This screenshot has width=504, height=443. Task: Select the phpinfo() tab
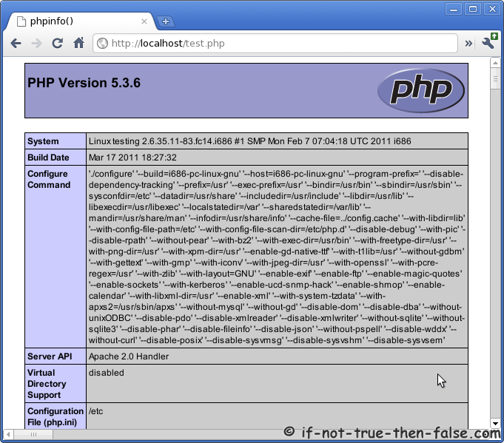pos(81,21)
